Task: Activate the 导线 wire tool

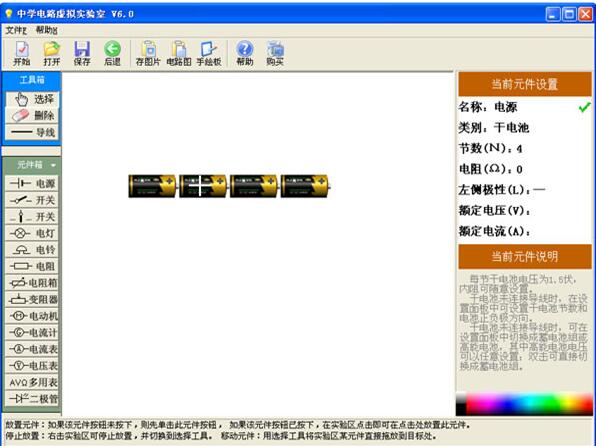Action: pos(32,132)
